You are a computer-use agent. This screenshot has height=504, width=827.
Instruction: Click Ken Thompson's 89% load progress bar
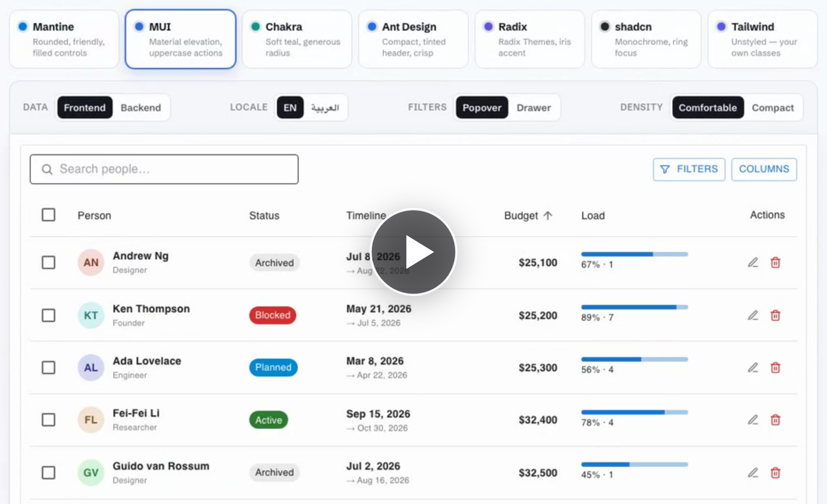(634, 307)
